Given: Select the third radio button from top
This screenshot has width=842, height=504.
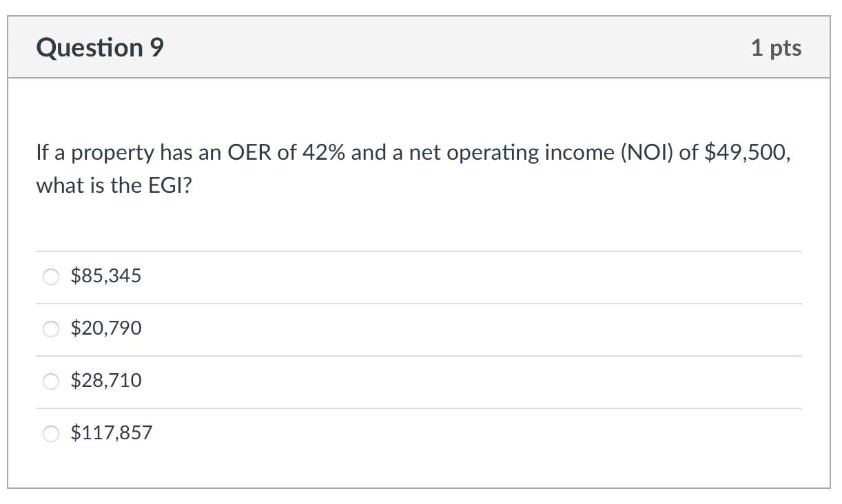Looking at the screenshot, I should click(50, 381).
